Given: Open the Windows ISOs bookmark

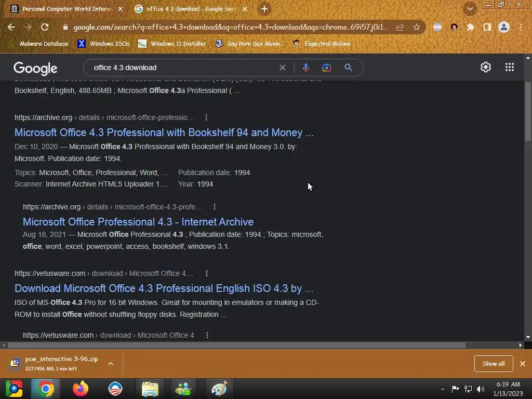Looking at the screenshot, I should pos(103,44).
